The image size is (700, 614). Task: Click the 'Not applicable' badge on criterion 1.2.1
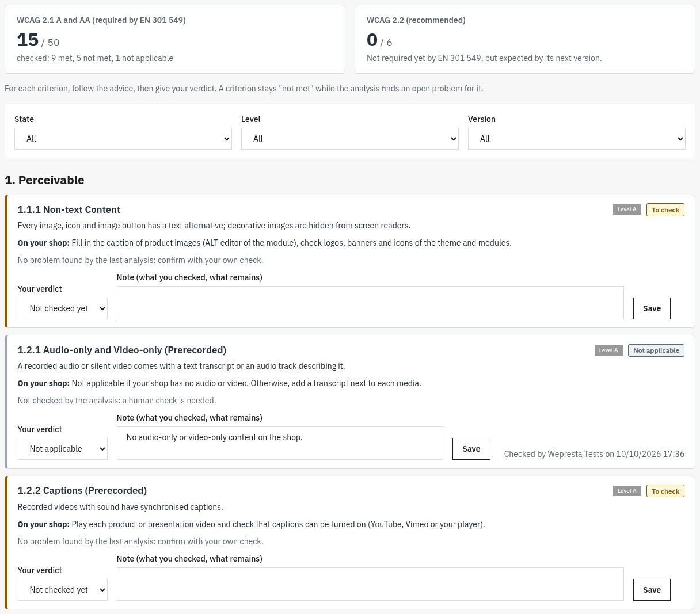click(x=656, y=350)
